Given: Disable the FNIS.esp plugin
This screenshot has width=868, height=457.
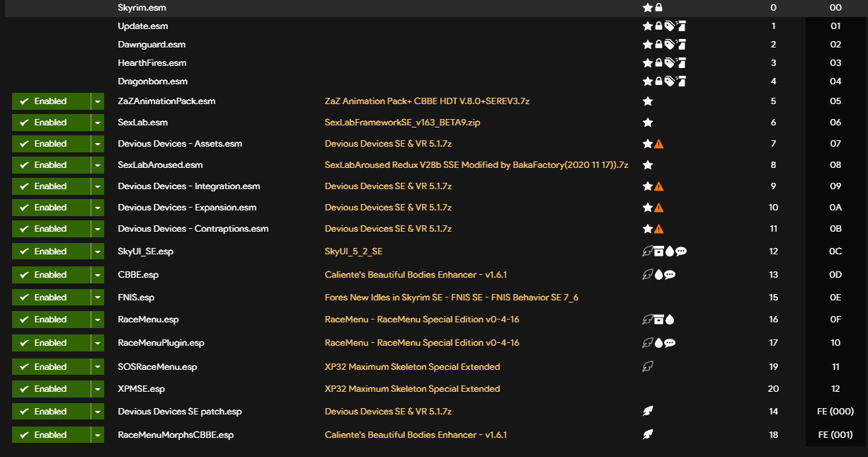Looking at the screenshot, I should [x=51, y=298].
